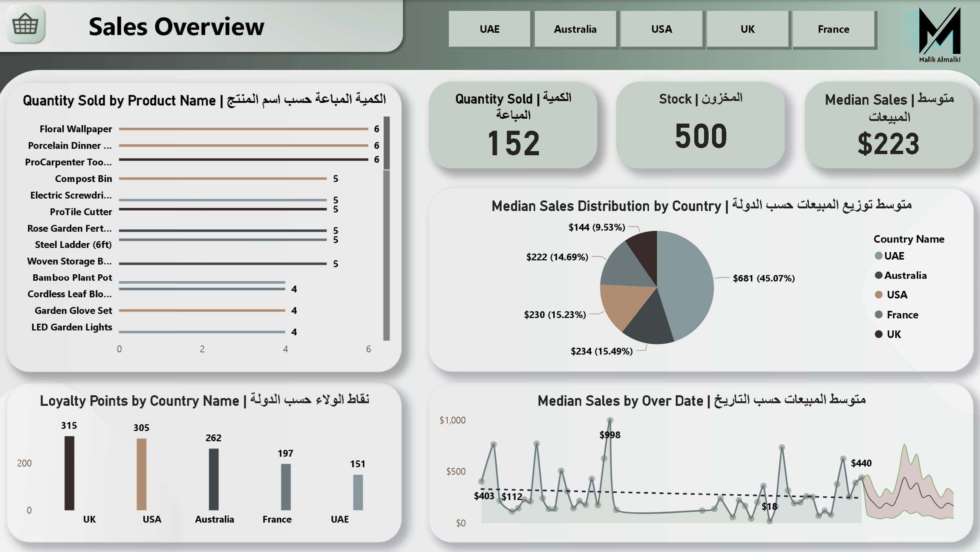Click the $403 starting data label
Screen dimensions: 980x552
[x=484, y=496]
